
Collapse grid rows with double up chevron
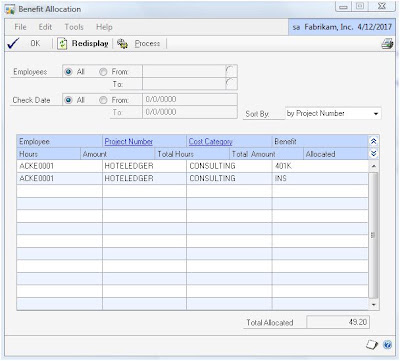pos(374,141)
